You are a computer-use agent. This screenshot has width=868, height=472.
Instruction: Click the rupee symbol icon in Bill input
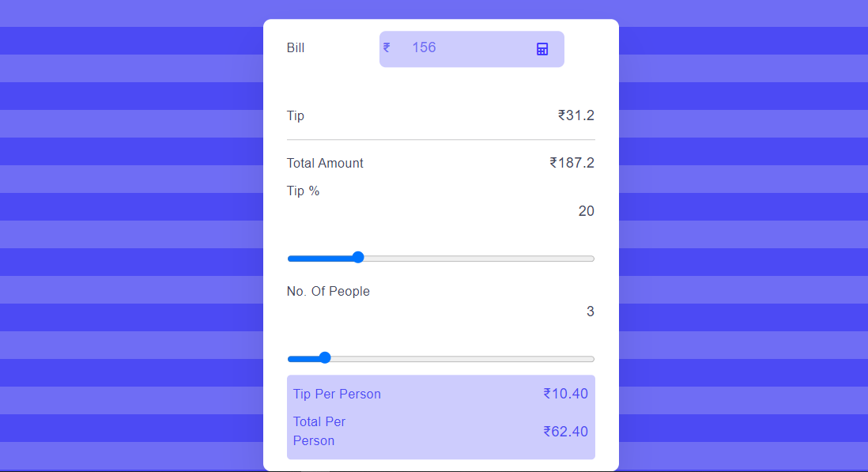387,48
